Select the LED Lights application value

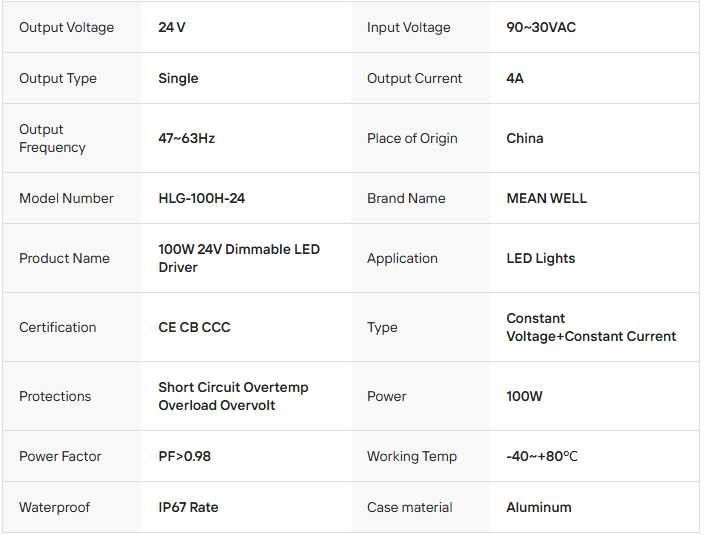tap(541, 258)
